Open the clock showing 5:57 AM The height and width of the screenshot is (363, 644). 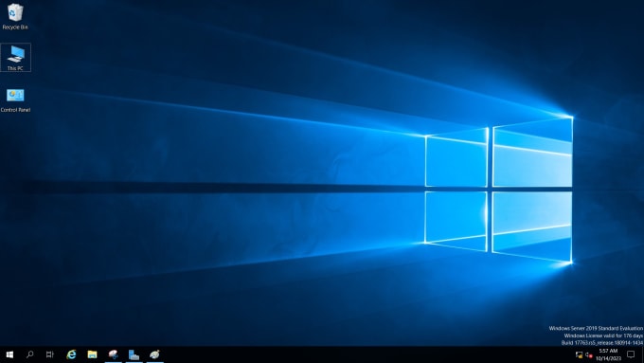tap(608, 354)
